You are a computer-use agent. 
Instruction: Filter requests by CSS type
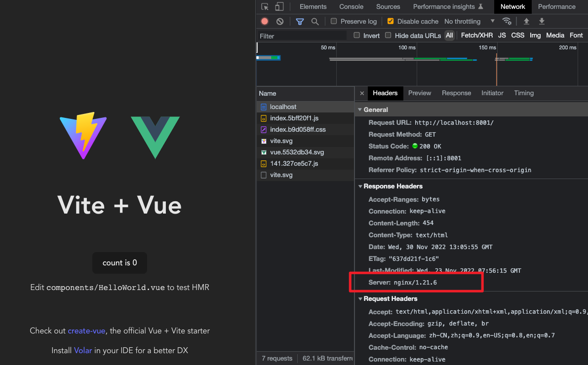517,35
